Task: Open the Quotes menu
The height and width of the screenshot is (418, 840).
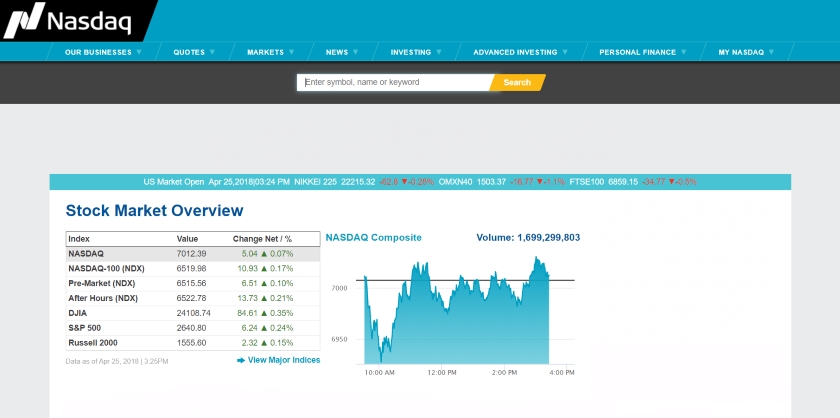Action: [x=189, y=53]
